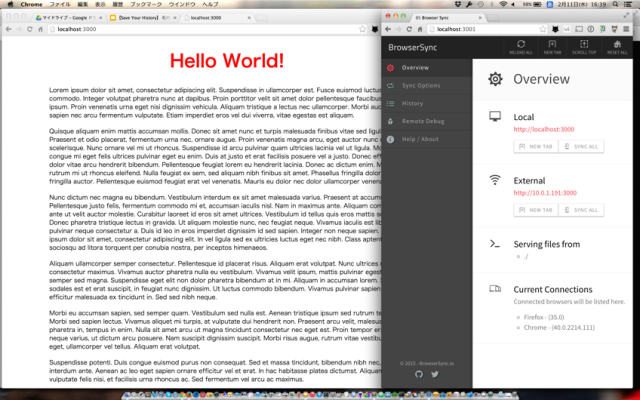The image size is (640, 400).
Task: Select History in the BrowserSync sidebar
Action: pos(414,103)
